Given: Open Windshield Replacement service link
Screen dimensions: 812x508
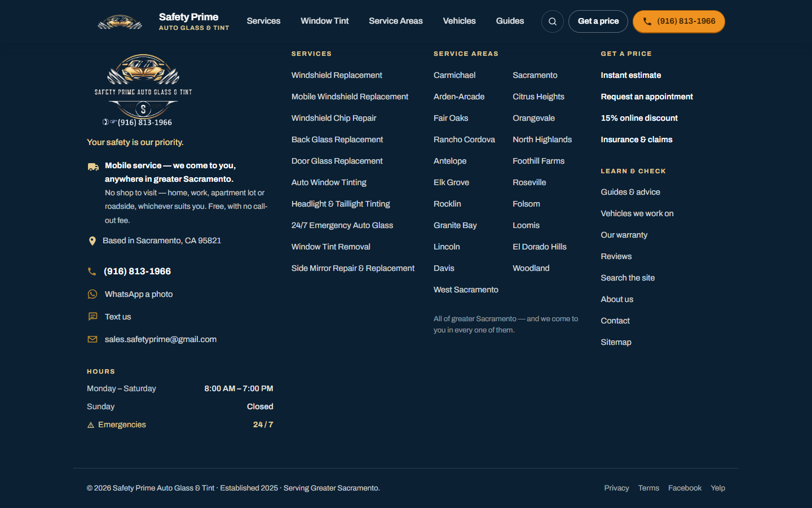Looking at the screenshot, I should coord(337,75).
